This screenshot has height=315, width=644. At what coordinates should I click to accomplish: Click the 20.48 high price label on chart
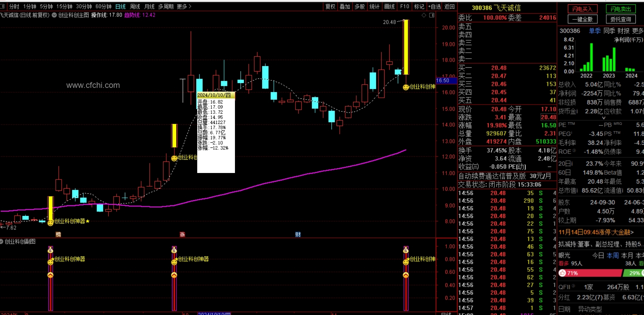pos(389,22)
